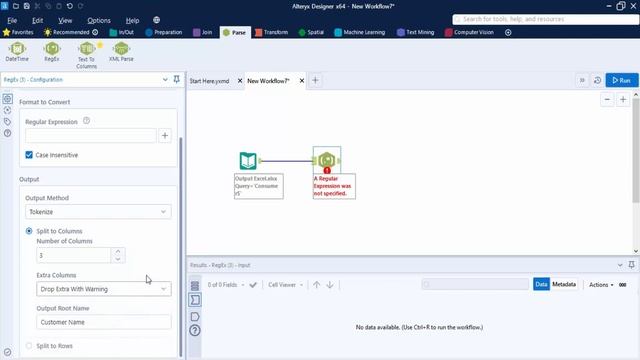Image resolution: width=640 pixels, height=360 pixels.
Task: Toggle Case Insensitive checkbox
Action: (29, 155)
